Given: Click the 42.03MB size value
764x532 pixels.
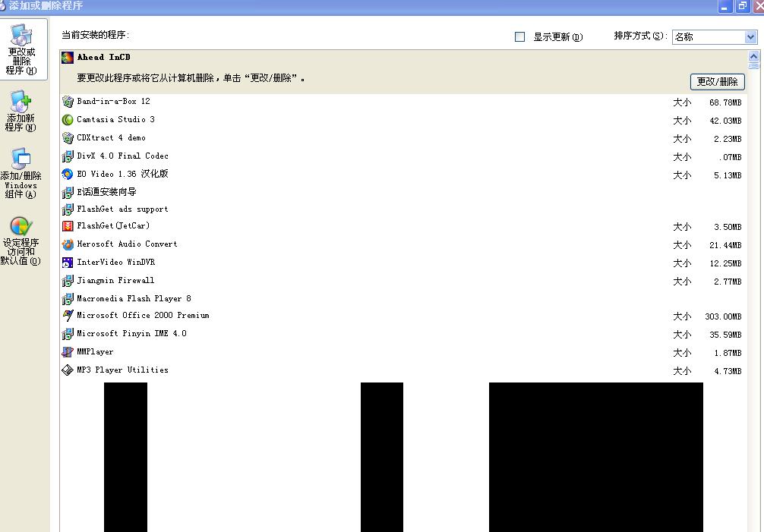Looking at the screenshot, I should pos(725,121).
